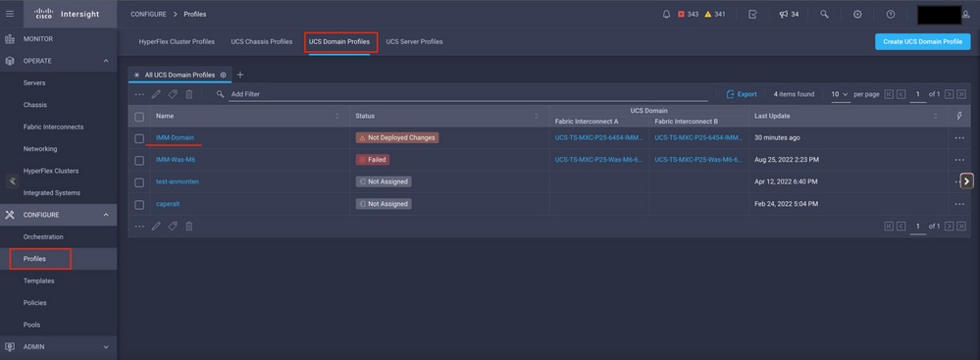Go to top first page arrow

tap(889, 94)
